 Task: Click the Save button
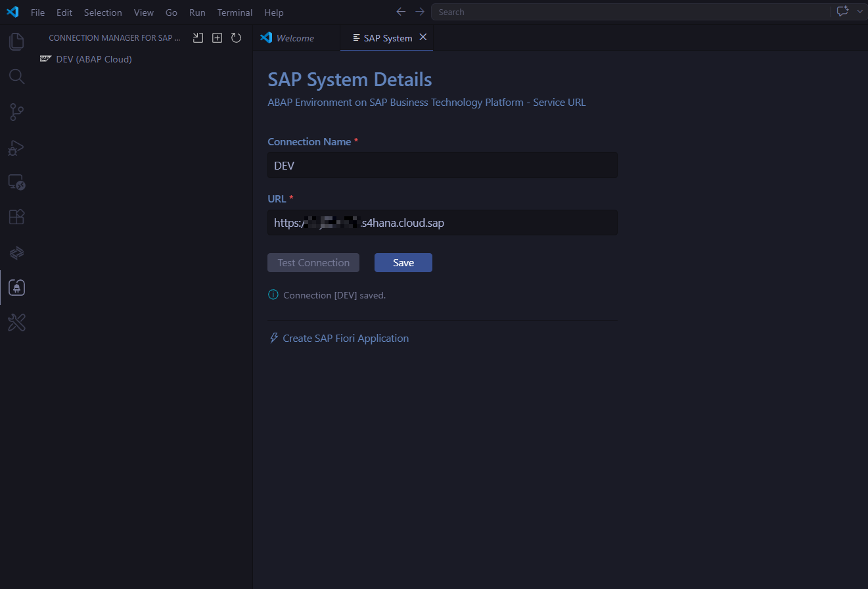403,262
